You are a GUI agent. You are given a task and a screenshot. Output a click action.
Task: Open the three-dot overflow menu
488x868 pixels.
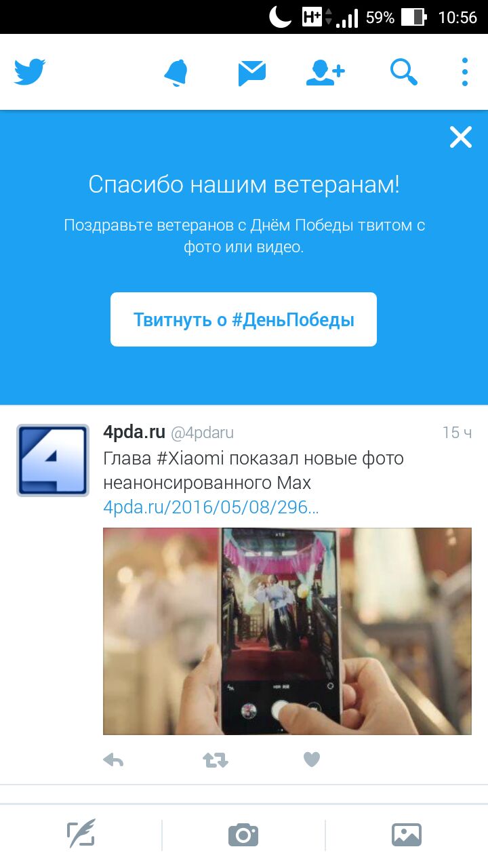click(x=465, y=72)
